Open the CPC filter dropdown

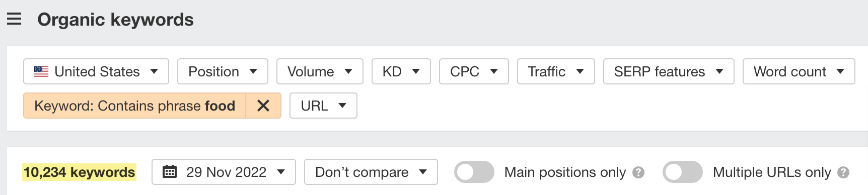pyautogui.click(x=474, y=71)
